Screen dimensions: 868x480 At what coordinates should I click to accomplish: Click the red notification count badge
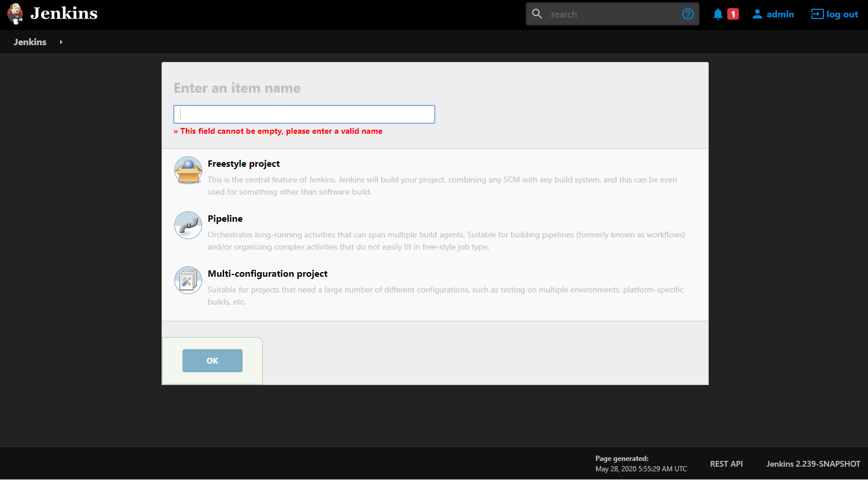click(x=733, y=14)
